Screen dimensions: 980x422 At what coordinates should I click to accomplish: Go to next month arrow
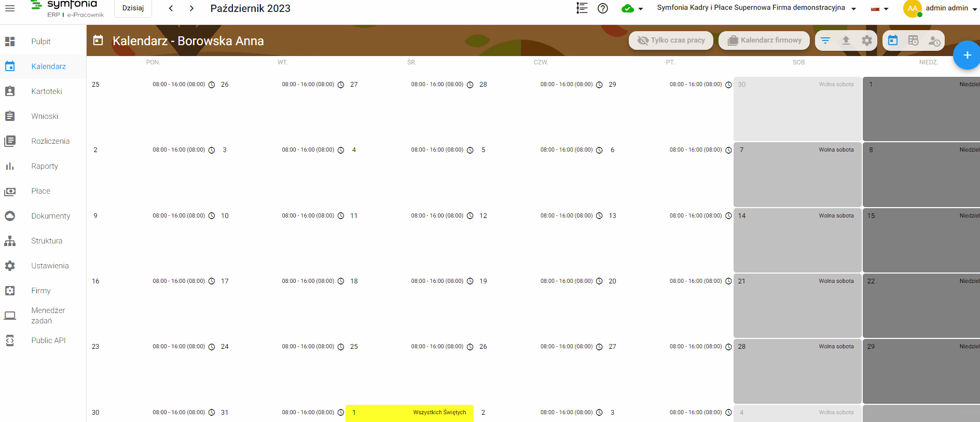click(x=191, y=8)
